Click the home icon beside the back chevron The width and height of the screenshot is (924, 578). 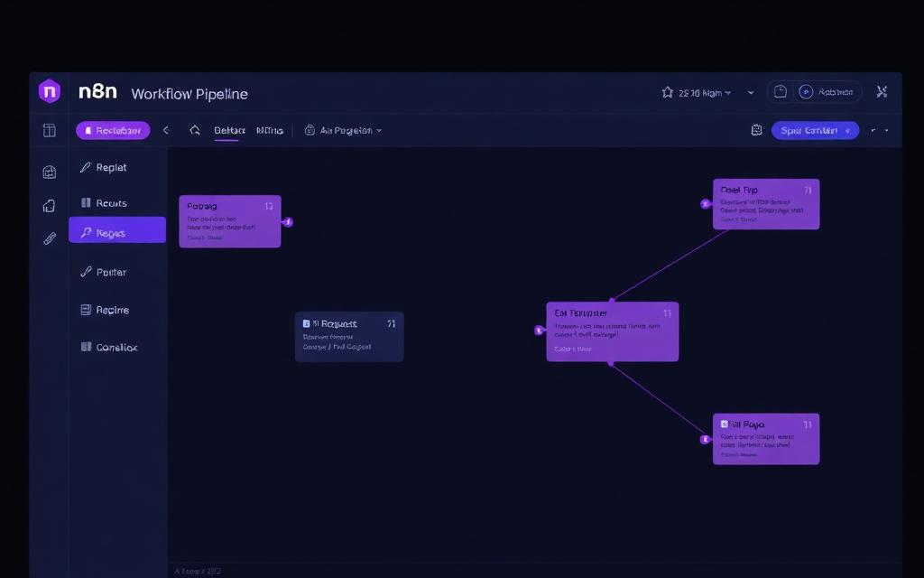[195, 130]
